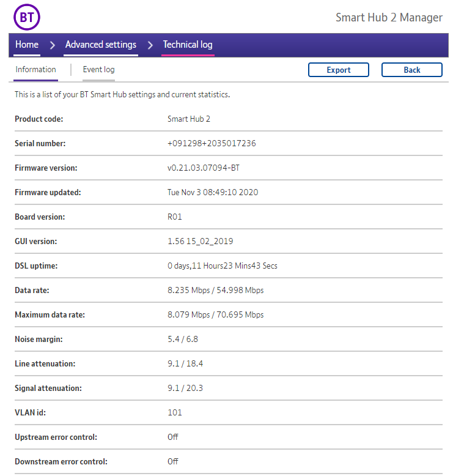The height and width of the screenshot is (476, 453).
Task: Click the Data rate value
Action: (215, 290)
